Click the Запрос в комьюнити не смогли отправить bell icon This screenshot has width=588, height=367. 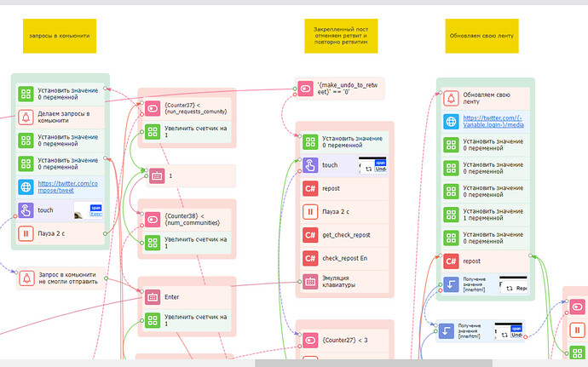click(26, 278)
